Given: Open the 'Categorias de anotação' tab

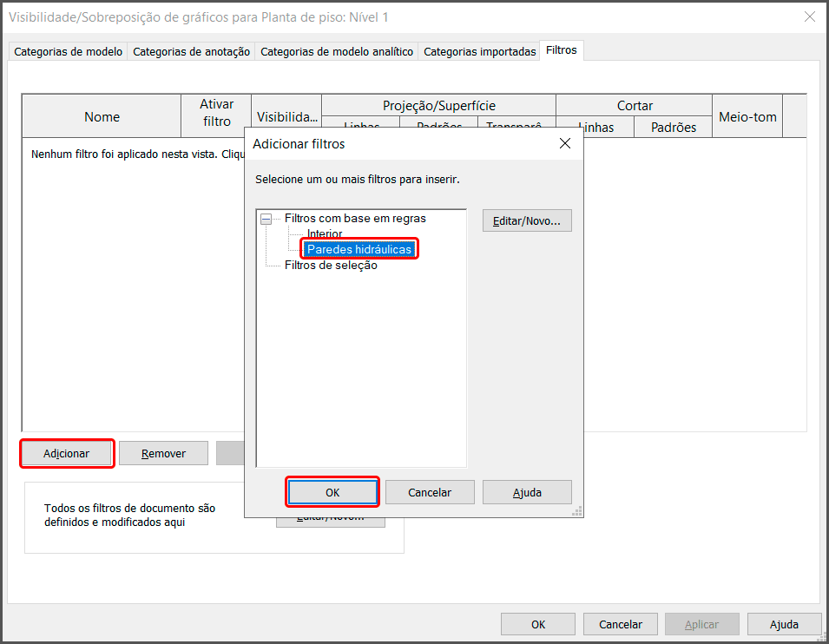Looking at the screenshot, I should coord(191,52).
